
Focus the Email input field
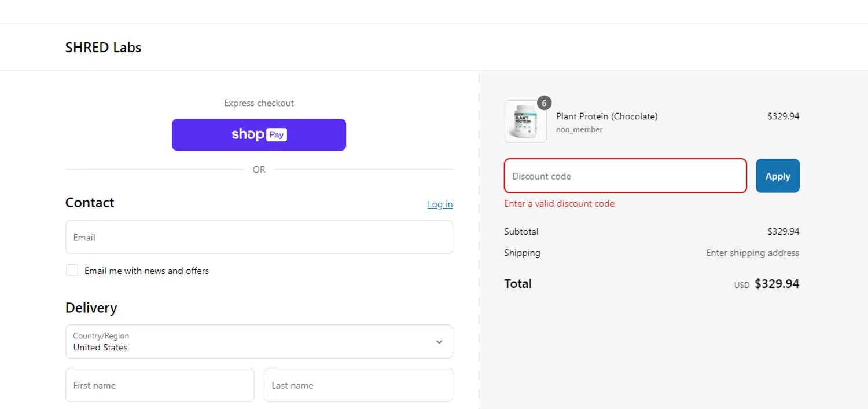259,237
